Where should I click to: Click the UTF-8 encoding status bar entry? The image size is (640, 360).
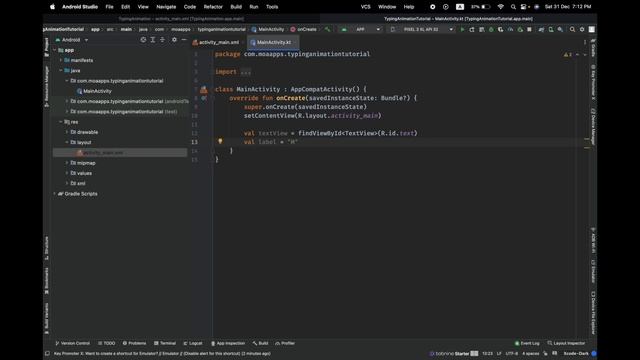tap(511, 353)
